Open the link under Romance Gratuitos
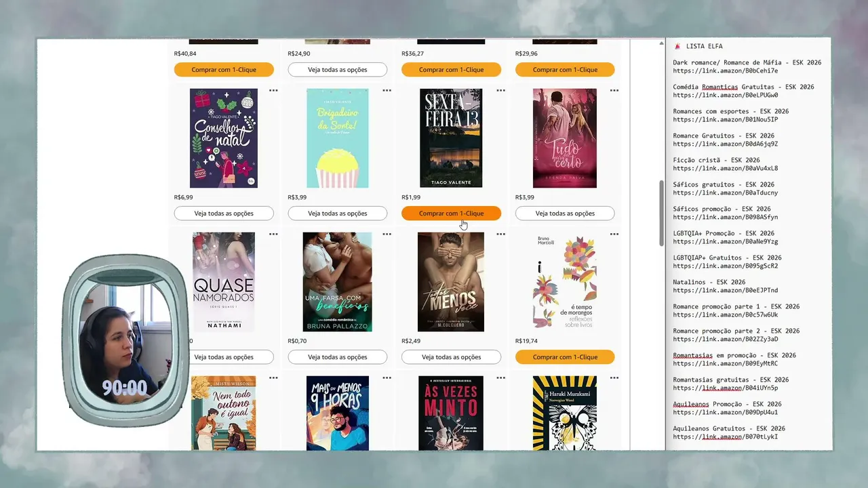This screenshot has width=868, height=488. pyautogui.click(x=726, y=144)
